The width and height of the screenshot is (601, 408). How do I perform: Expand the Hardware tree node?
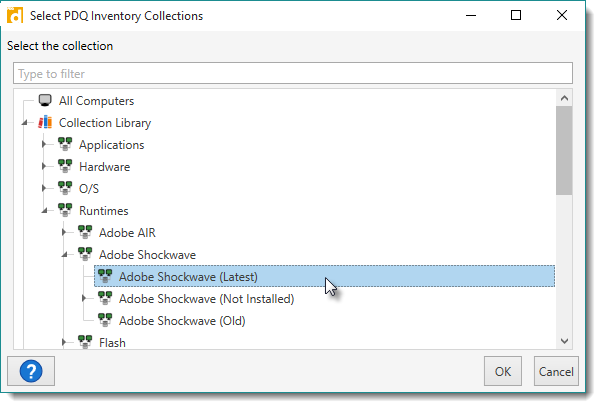[x=44, y=167]
